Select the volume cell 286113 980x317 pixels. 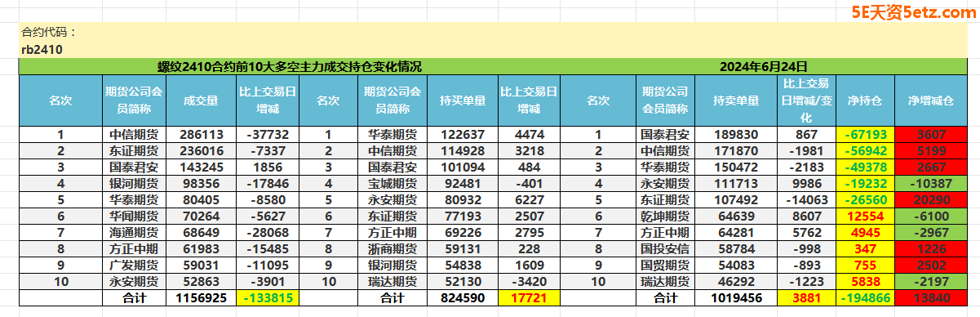[x=202, y=134]
